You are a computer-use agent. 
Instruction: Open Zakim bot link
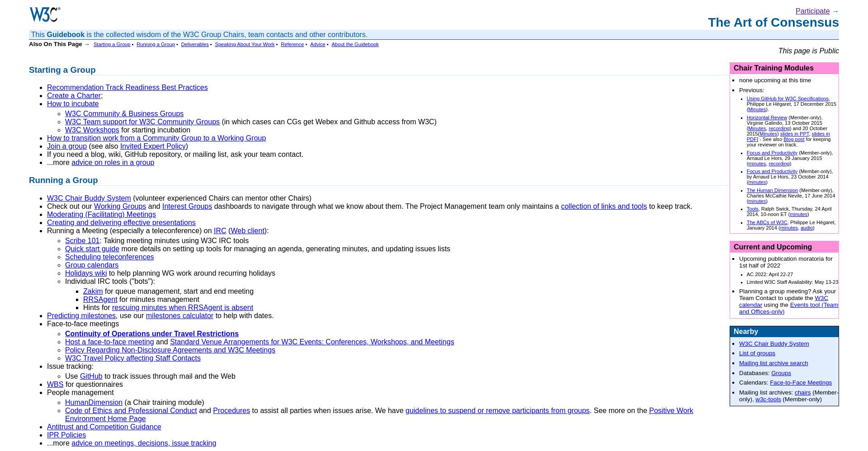(93, 291)
